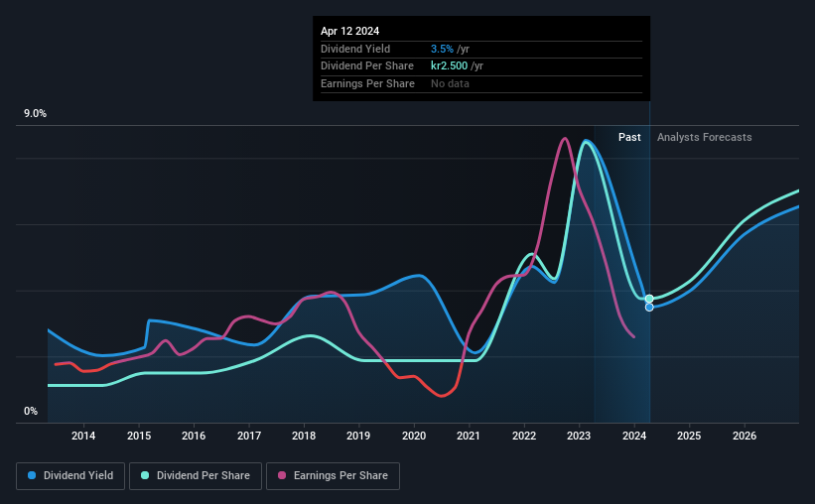Viewport: 815px width, 504px height.
Task: Toggle the Earnings Per Share legend button
Action: click(333, 476)
